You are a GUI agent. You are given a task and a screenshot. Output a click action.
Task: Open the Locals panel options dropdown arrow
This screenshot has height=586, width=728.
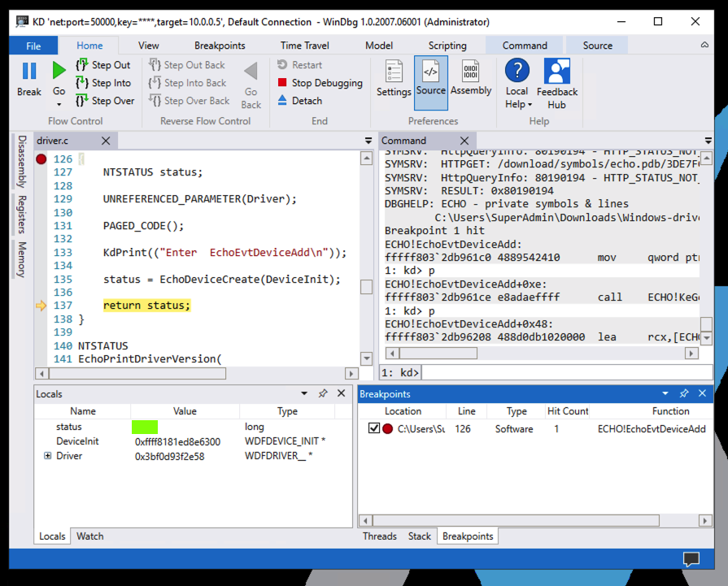click(x=305, y=393)
